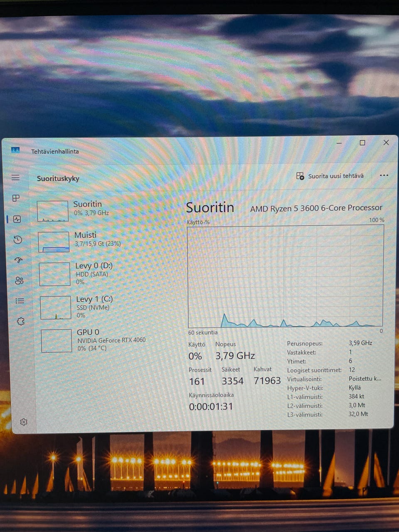Click the uptime value 0:00:01:31
The image size is (399, 532).
tap(211, 406)
